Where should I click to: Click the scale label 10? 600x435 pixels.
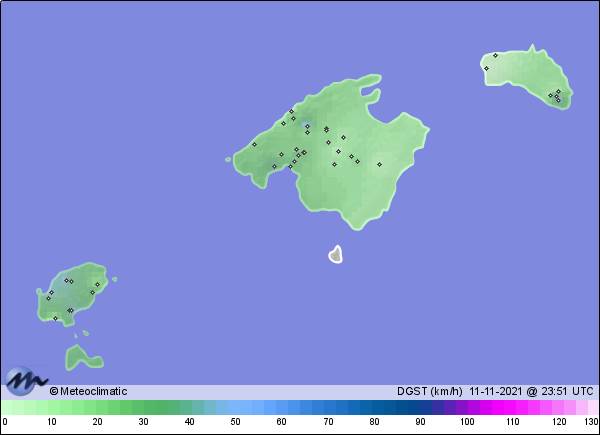pyautogui.click(x=52, y=422)
